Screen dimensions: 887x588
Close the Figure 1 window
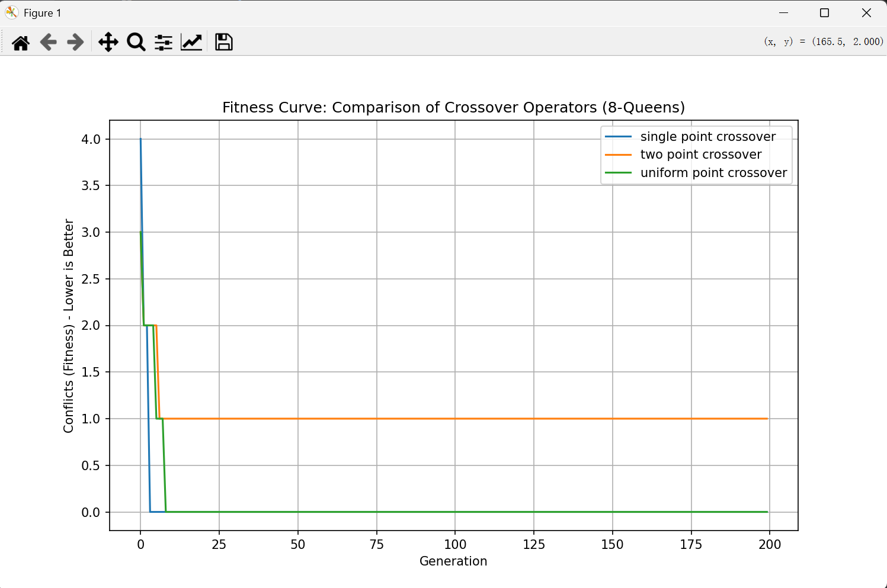pos(866,12)
